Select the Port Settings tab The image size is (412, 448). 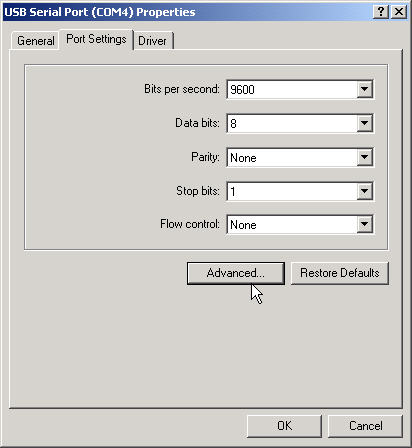(x=96, y=39)
